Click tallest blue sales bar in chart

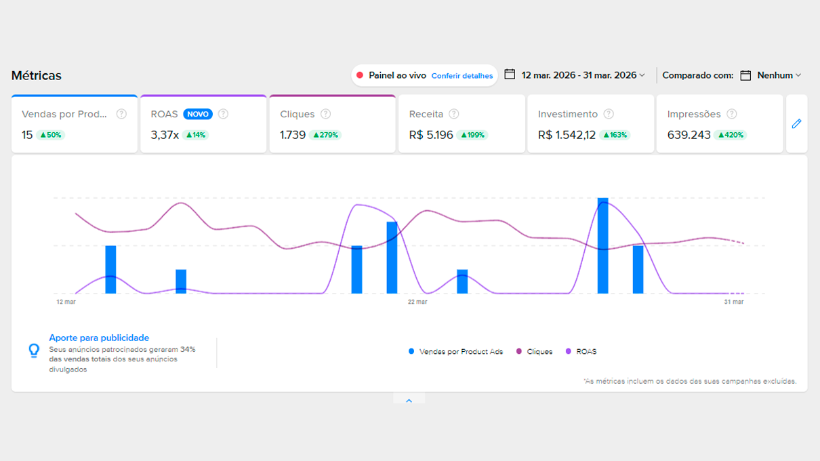point(603,246)
